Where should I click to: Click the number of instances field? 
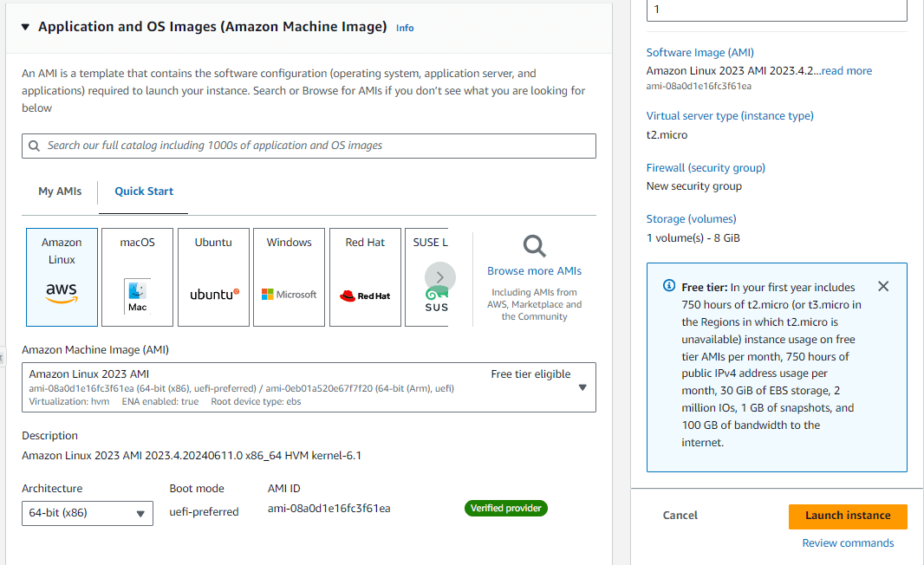point(777,10)
